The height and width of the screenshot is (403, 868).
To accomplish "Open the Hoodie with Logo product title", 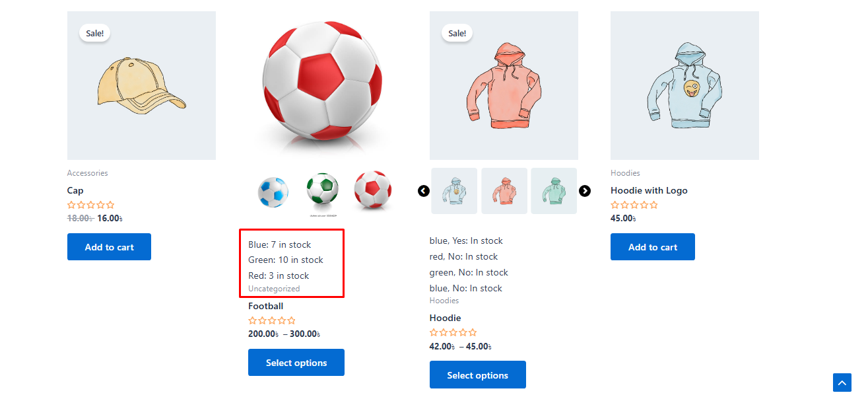I will click(649, 190).
